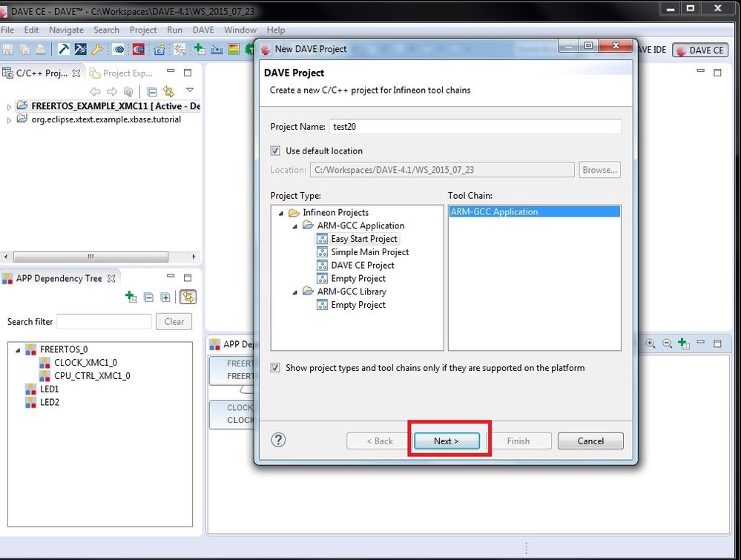741x560 pixels.
Task: Click the Project Name input field
Action: click(475, 127)
